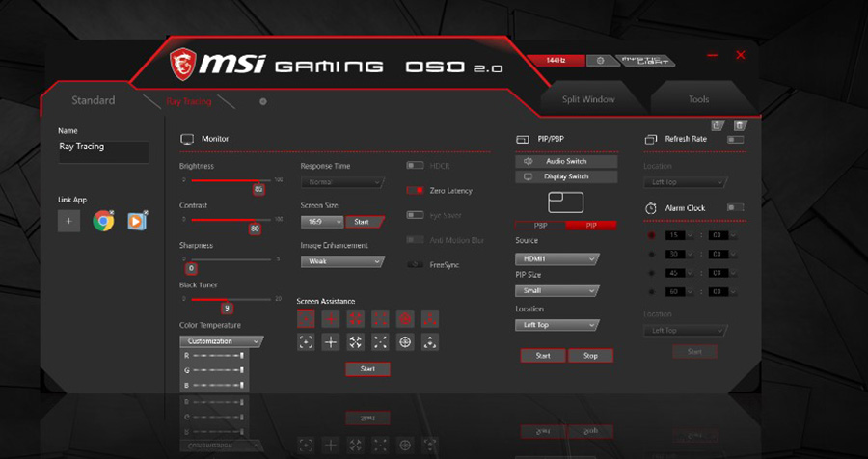Choose the red four-dots crosshair
Image resolution: width=868 pixels, height=459 pixels.
(x=380, y=318)
